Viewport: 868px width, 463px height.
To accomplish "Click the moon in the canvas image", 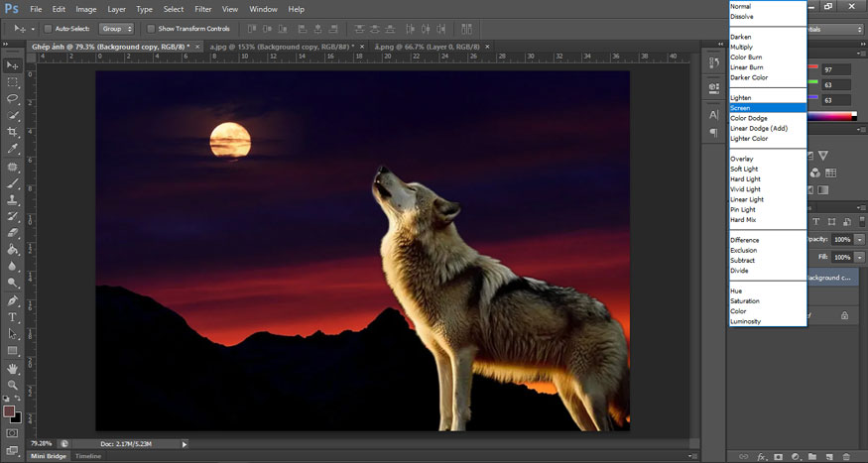I will tap(229, 139).
